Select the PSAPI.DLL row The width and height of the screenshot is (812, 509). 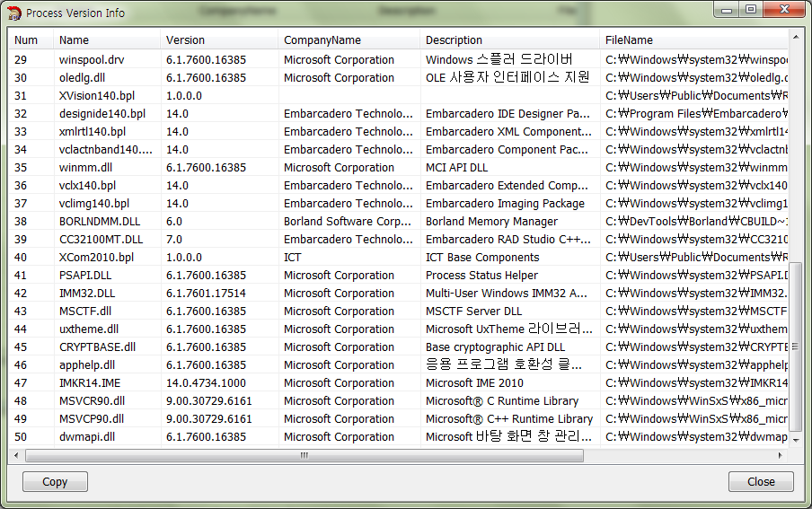point(399,275)
